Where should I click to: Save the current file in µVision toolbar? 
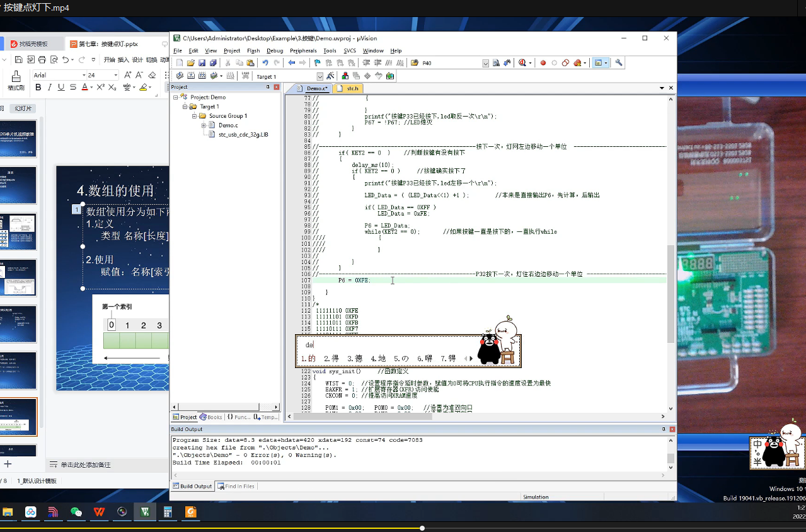tap(202, 63)
